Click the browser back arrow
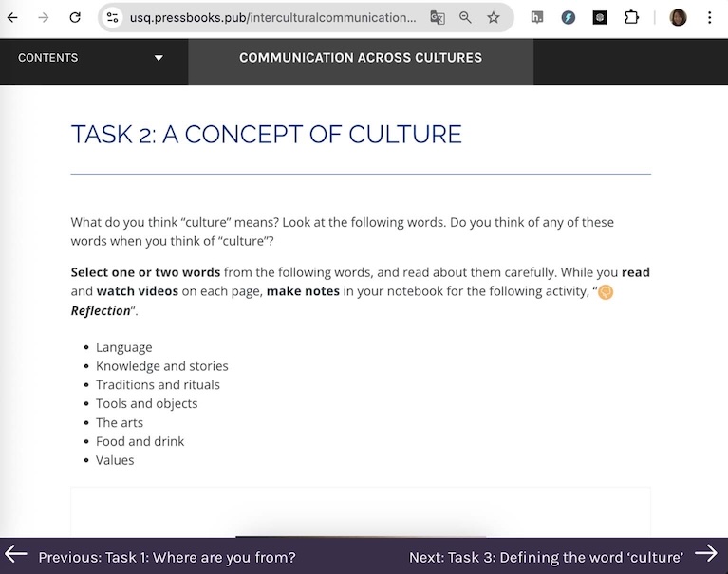Screen dimensions: 728x574 12,17
